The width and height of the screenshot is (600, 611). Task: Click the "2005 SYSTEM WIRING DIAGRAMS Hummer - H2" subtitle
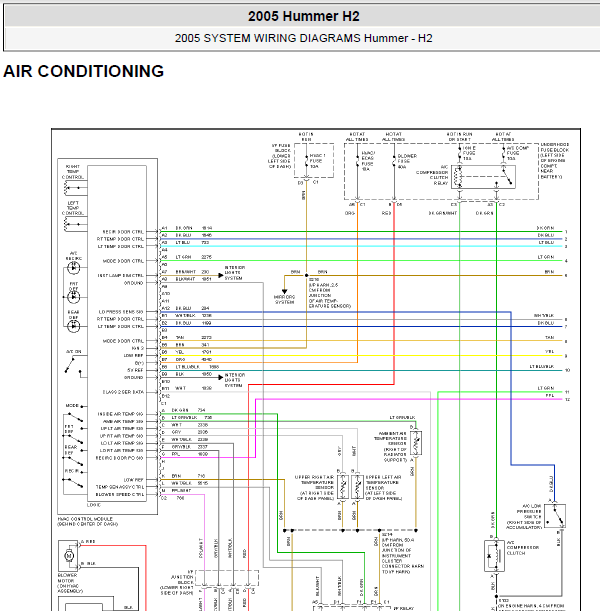304,38
